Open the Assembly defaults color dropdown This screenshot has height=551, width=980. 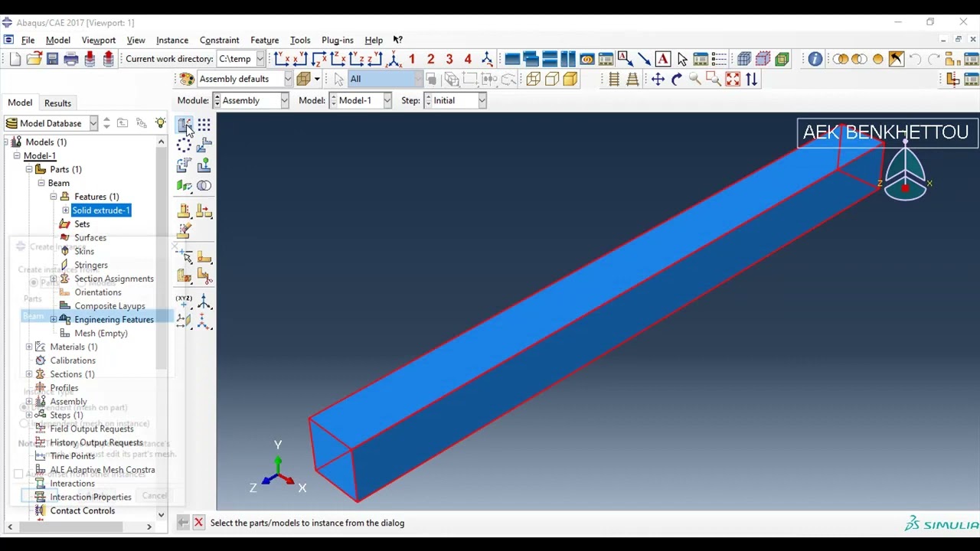point(244,79)
